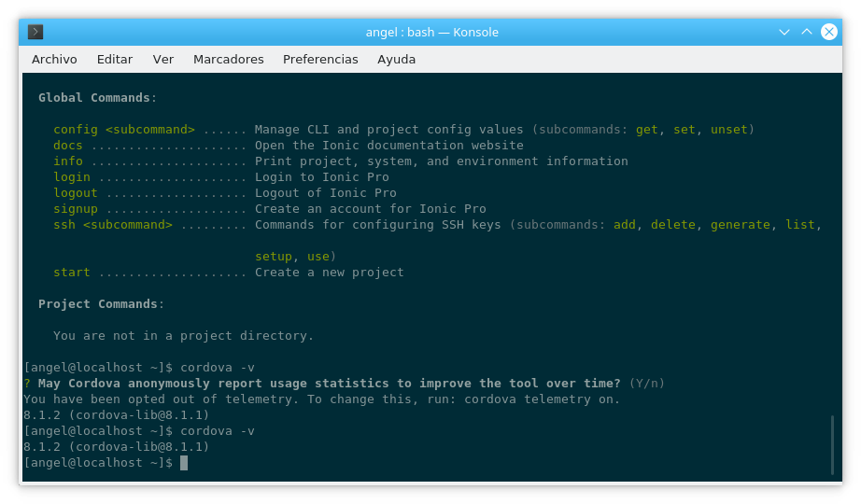Click the 'signup' command text
This screenshot has height=504, width=861.
(76, 209)
